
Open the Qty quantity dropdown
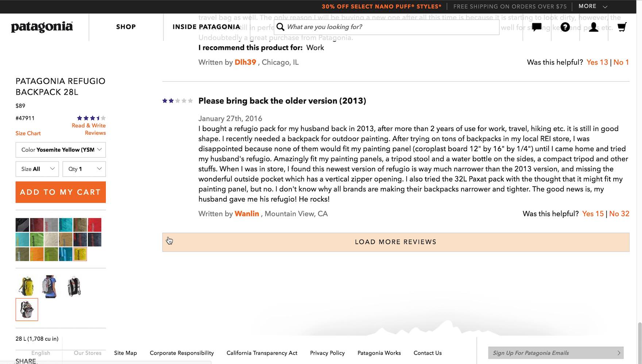coord(84,169)
